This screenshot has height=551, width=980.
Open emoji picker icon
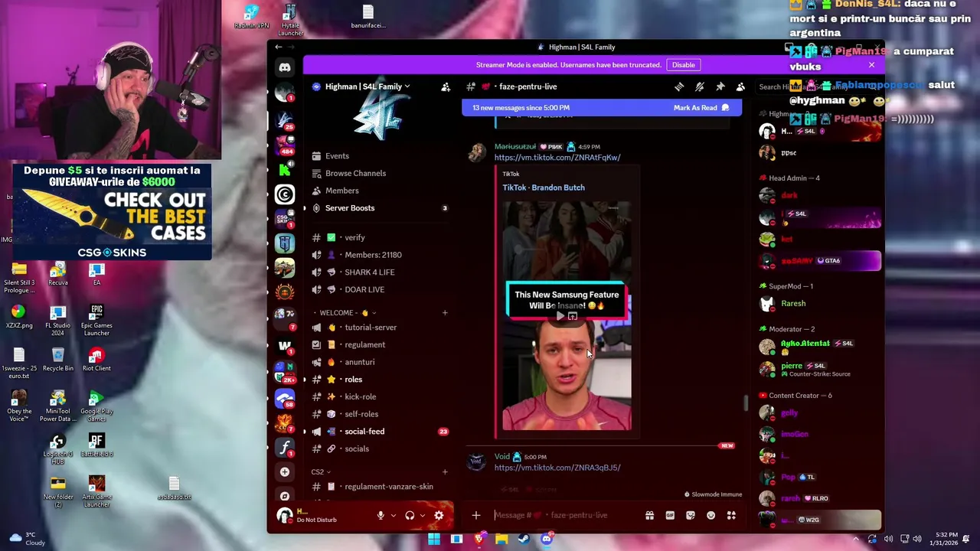pyautogui.click(x=711, y=516)
